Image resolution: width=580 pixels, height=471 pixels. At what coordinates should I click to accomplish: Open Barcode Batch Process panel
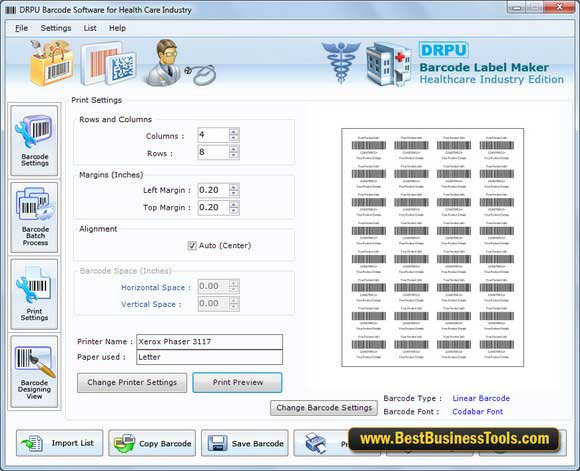[34, 218]
